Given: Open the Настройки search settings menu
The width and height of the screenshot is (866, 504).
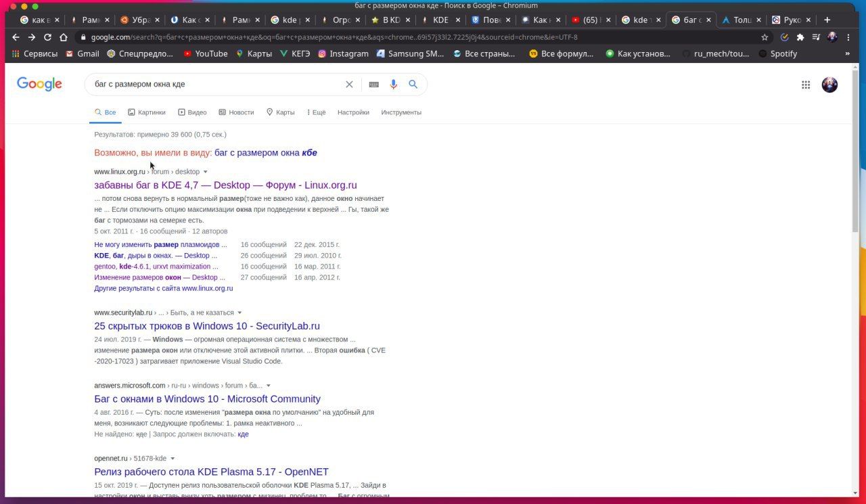Looking at the screenshot, I should click(x=353, y=112).
